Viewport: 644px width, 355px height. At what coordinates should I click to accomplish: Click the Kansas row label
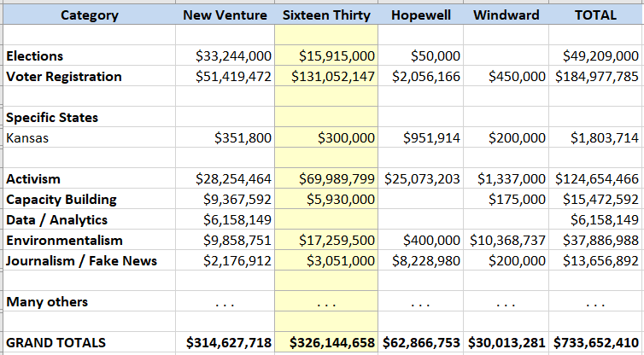click(27, 138)
